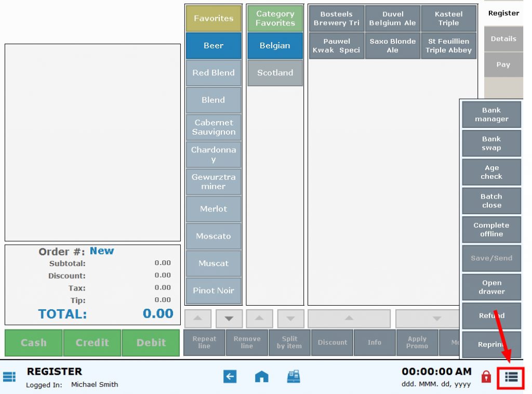Click the Split by item button
This screenshot has height=394, width=532.
289,343
